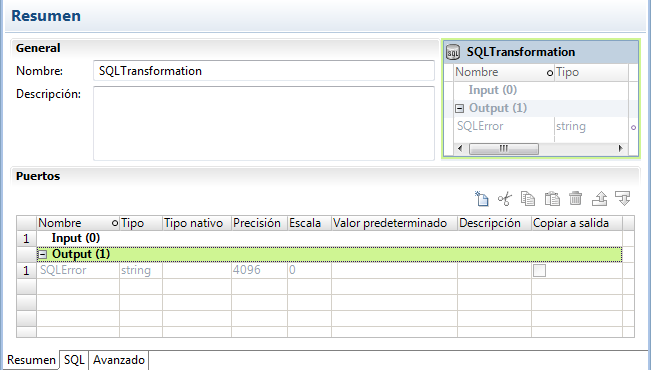Click the SQLError name cell in Puertos table
The width and height of the screenshot is (651, 370).
coord(78,270)
